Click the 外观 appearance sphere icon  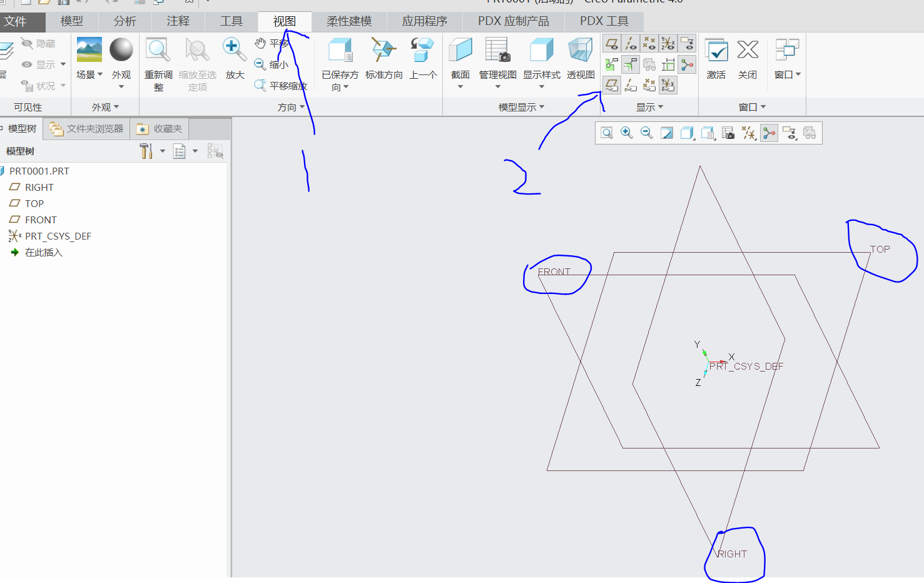(121, 51)
